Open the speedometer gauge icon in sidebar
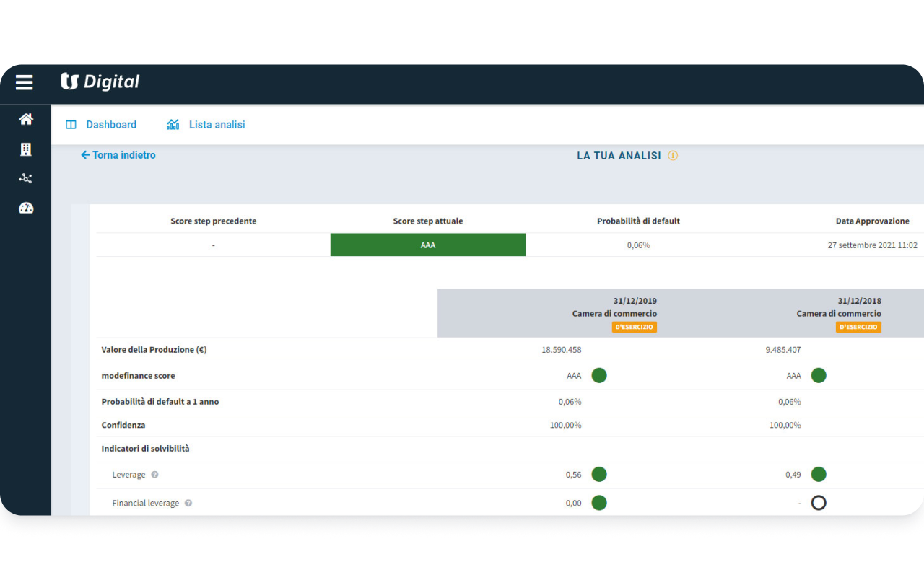This screenshot has width=924, height=580. (x=26, y=208)
